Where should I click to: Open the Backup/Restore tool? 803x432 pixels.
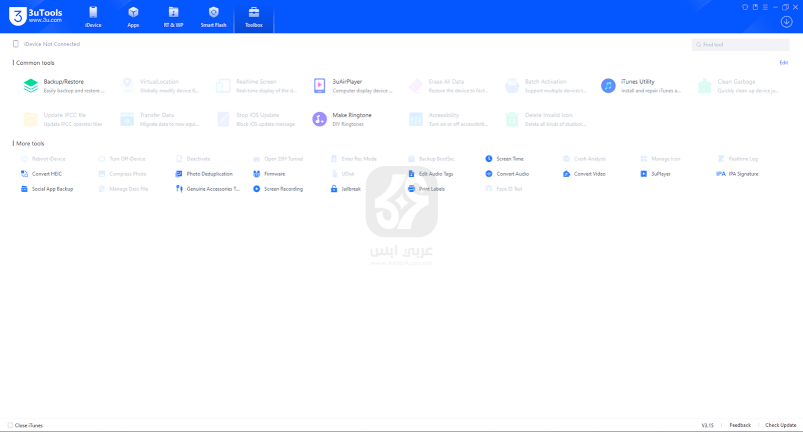(64, 85)
